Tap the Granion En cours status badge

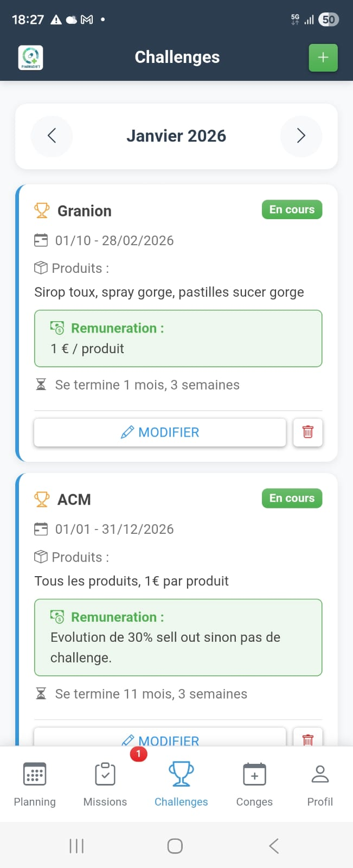[292, 210]
